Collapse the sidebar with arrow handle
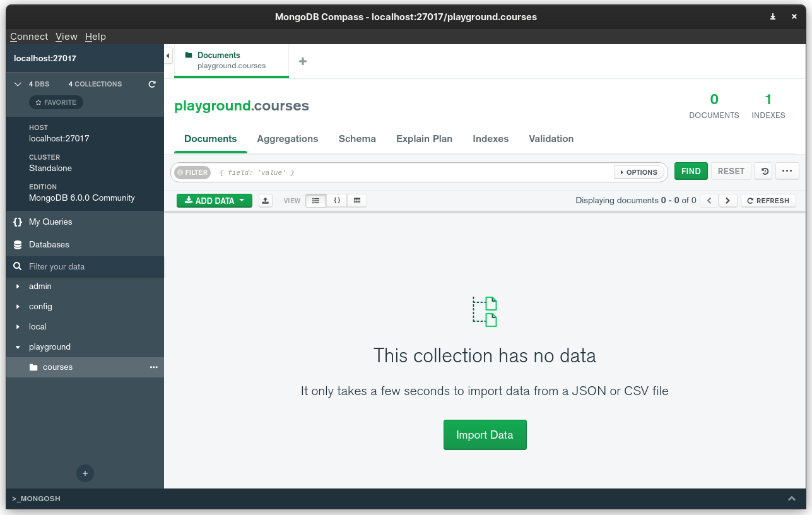812x515 pixels. pyautogui.click(x=168, y=56)
